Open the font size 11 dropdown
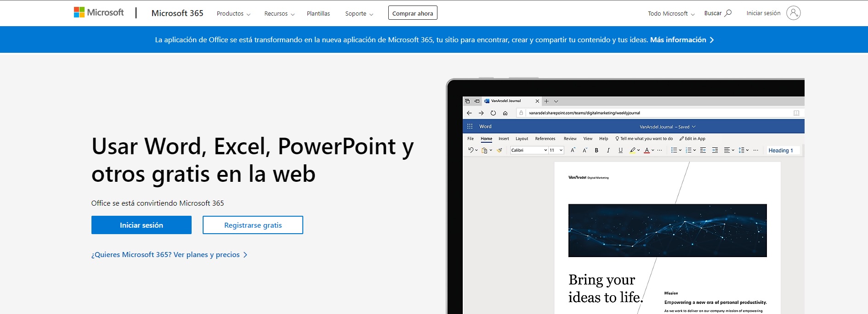 click(561, 150)
